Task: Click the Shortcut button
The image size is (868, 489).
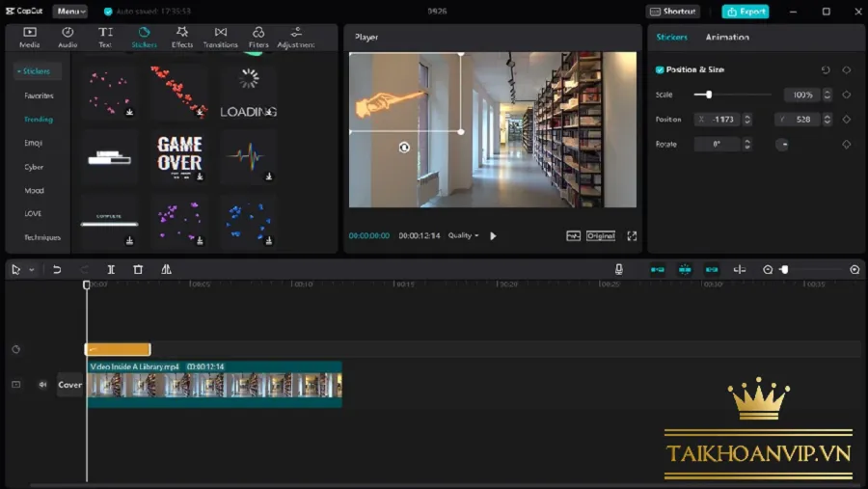Action: click(x=673, y=11)
